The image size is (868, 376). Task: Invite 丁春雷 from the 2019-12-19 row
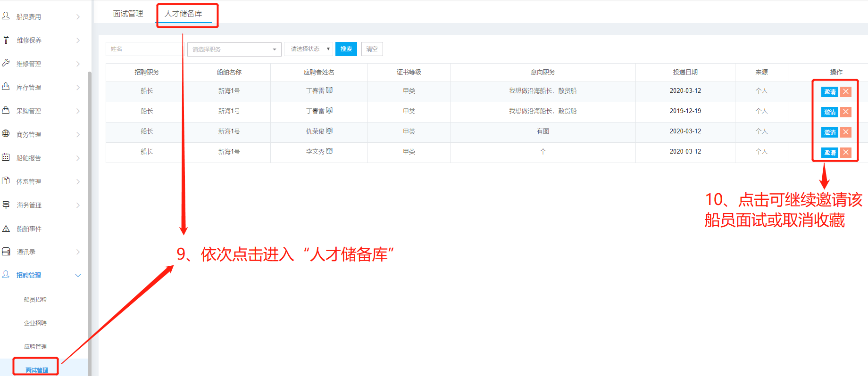pos(830,112)
